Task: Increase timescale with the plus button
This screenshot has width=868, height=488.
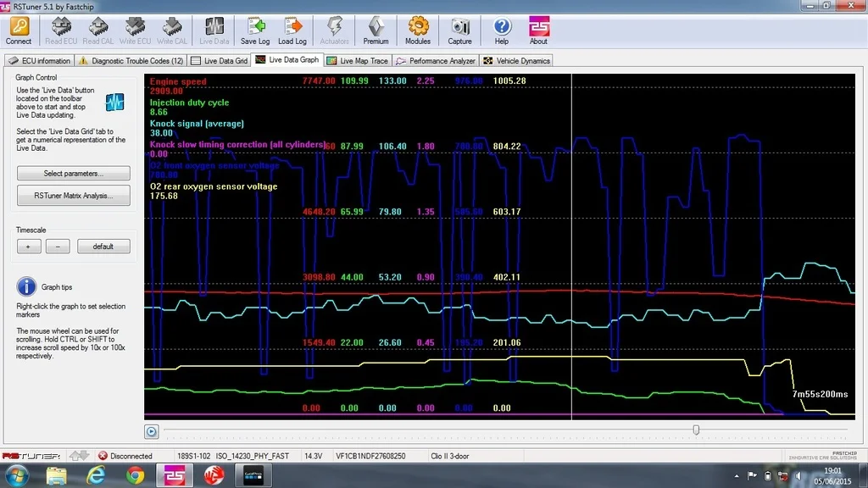Action: [29, 247]
